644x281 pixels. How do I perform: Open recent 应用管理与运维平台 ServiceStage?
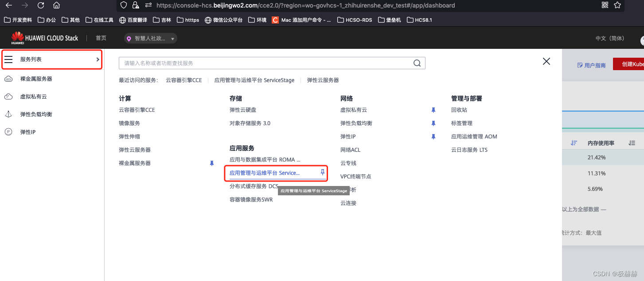pos(254,80)
